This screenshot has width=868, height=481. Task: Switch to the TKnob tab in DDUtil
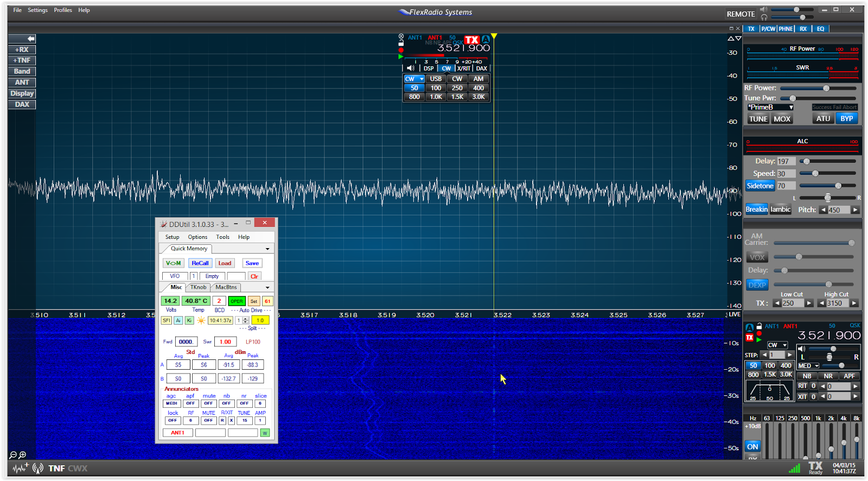[x=198, y=287]
